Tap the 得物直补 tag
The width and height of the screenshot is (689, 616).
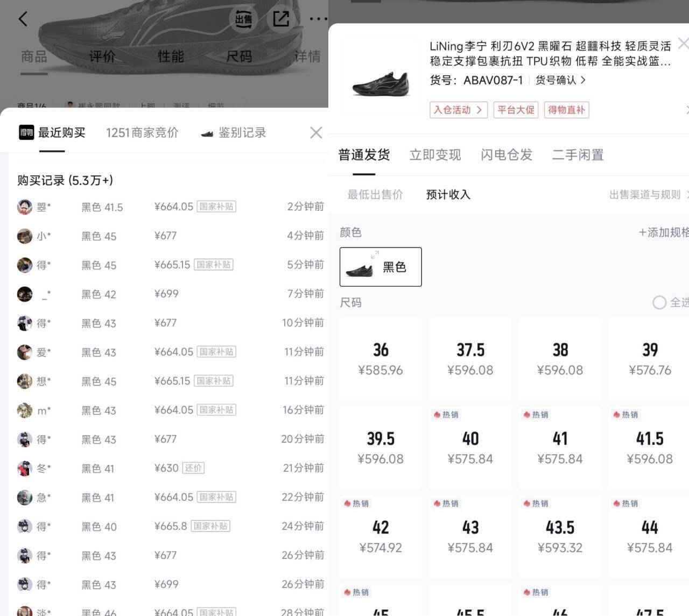(566, 110)
